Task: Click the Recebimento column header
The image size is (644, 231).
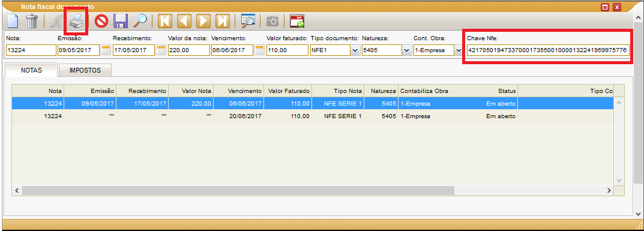Action: click(x=142, y=91)
